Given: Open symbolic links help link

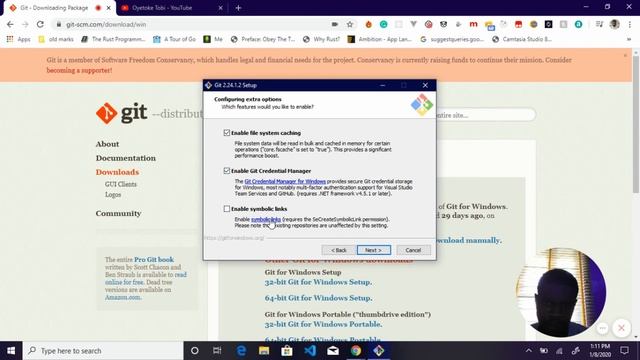Looking at the screenshot, I should click(266, 219).
